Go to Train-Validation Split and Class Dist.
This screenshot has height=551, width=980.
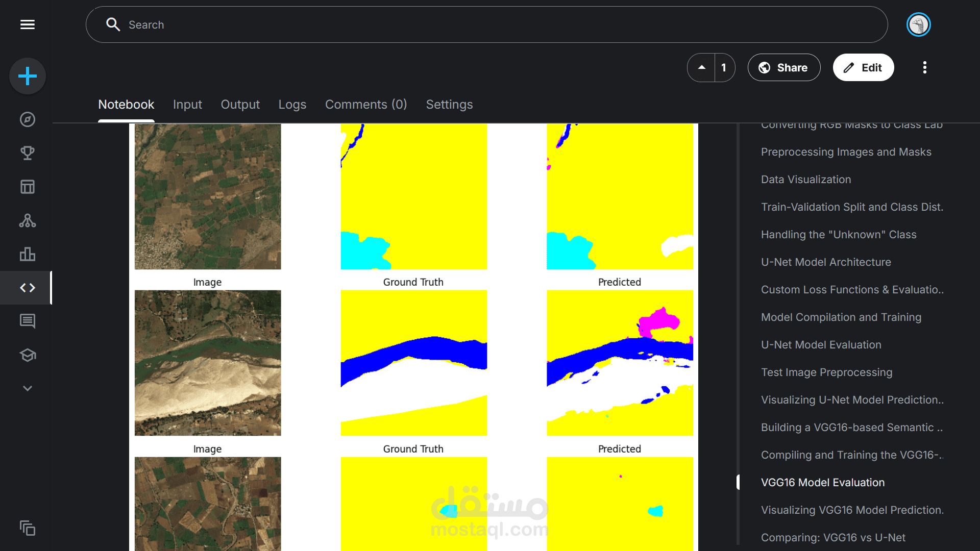pos(852,207)
